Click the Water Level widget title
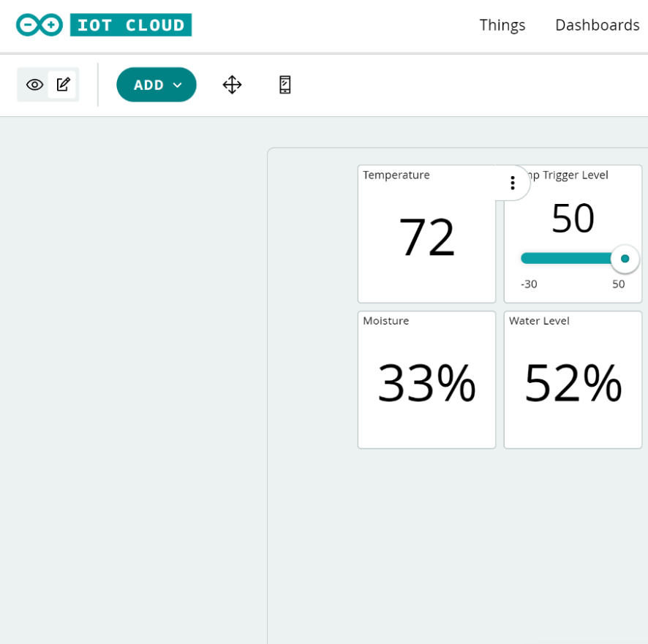This screenshot has width=648, height=644. [539, 321]
